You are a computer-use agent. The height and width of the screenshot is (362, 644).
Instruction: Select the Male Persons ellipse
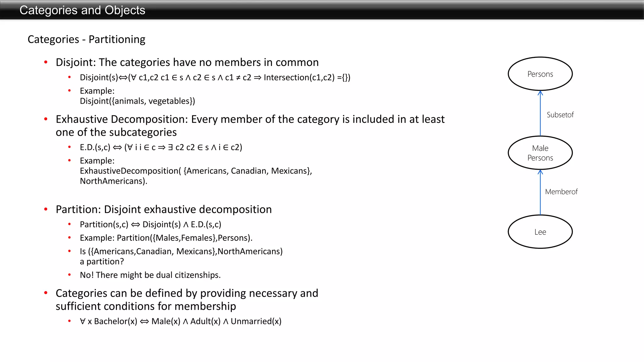(540, 153)
